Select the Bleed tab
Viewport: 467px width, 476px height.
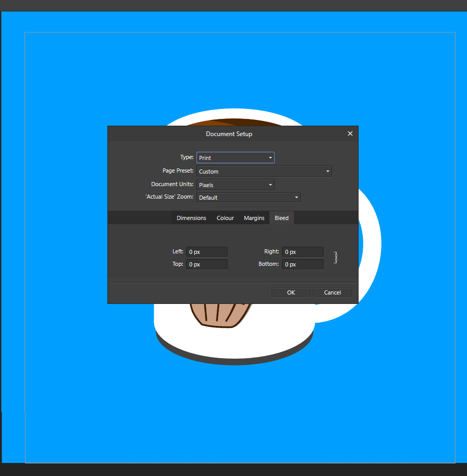coord(281,218)
